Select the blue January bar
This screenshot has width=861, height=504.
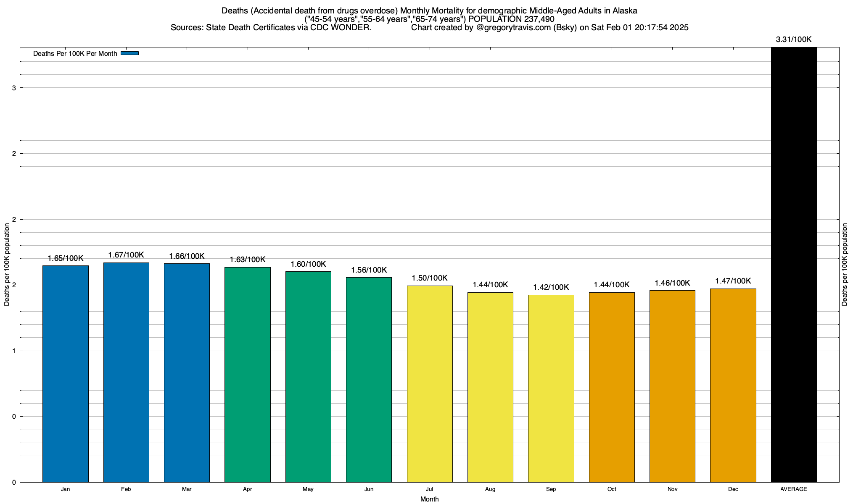tap(66, 374)
